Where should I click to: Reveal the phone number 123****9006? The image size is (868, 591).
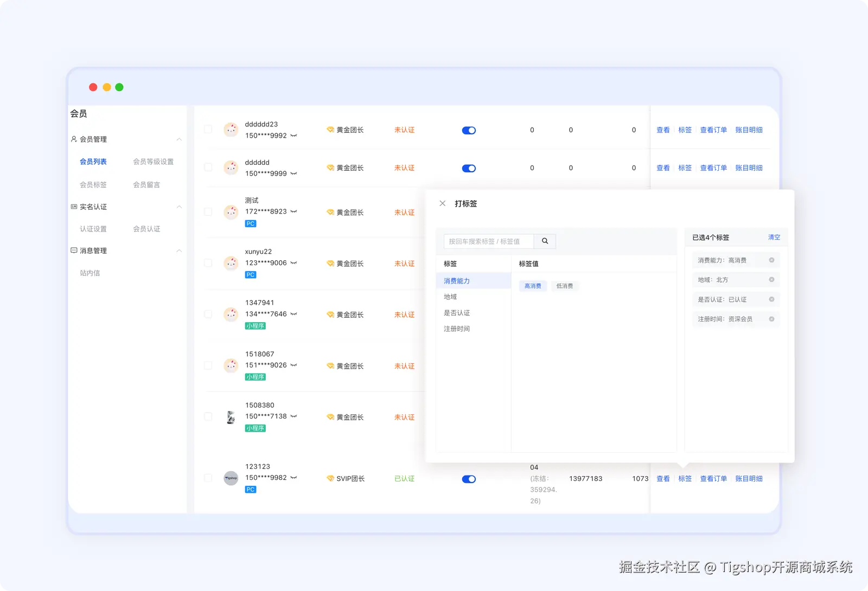(293, 263)
